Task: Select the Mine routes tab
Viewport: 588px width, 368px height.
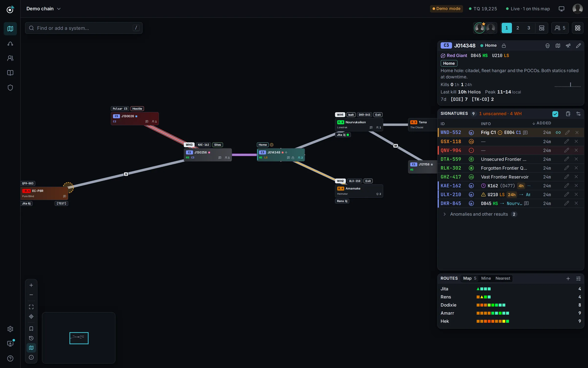Action: (x=486, y=278)
